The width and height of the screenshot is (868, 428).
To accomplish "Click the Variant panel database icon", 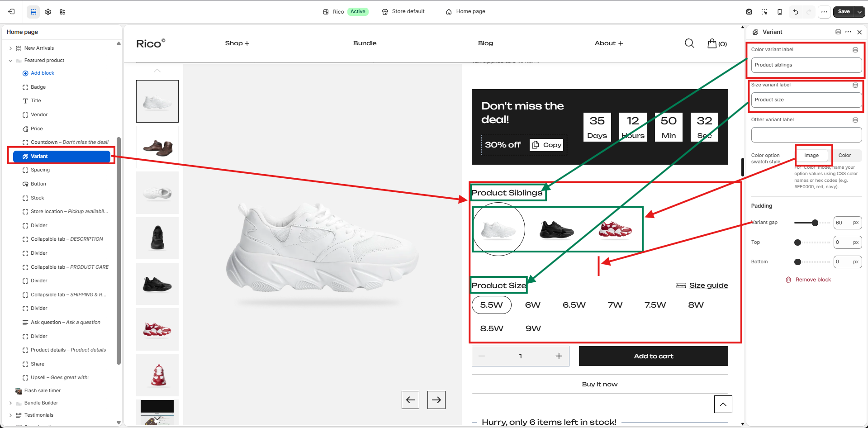I will (838, 32).
